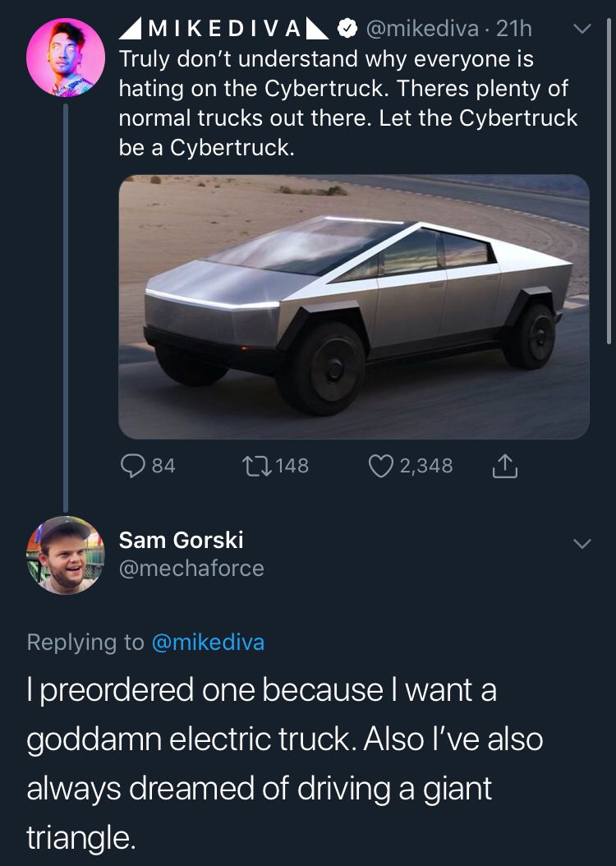Open the @mikediva link in the reply header
This screenshot has height=866, width=616.
tap(209, 643)
